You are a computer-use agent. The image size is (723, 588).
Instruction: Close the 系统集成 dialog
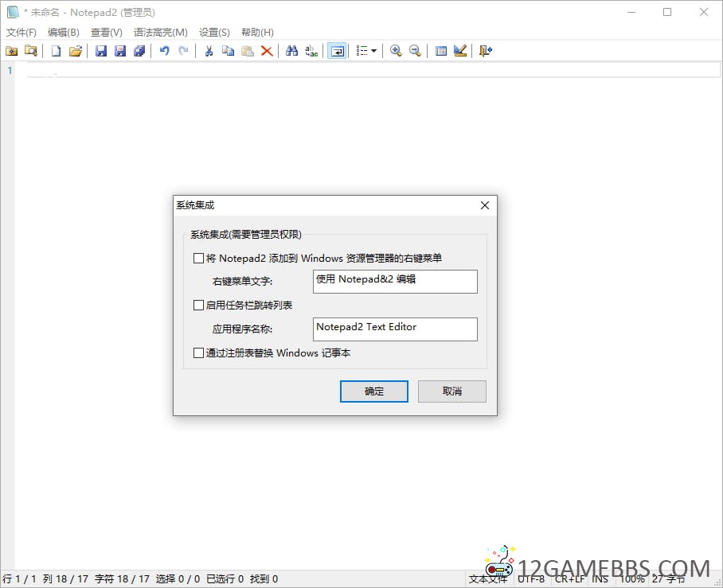coord(485,205)
